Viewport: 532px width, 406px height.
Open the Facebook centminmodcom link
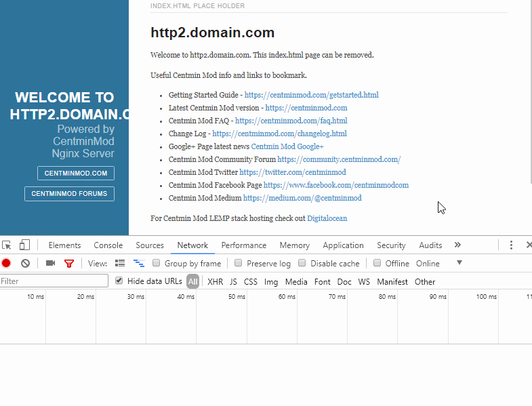(x=336, y=185)
